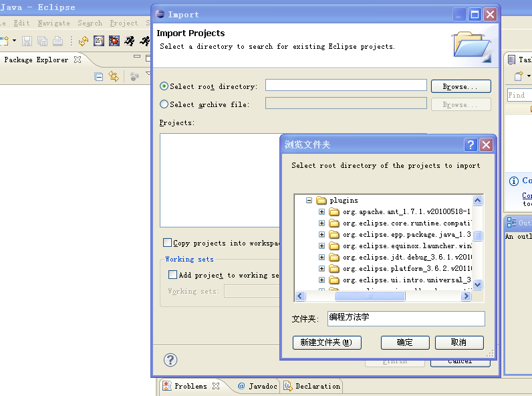Click scroll down arrow in folder tree
The height and width of the screenshot is (396, 532).
[x=477, y=284]
